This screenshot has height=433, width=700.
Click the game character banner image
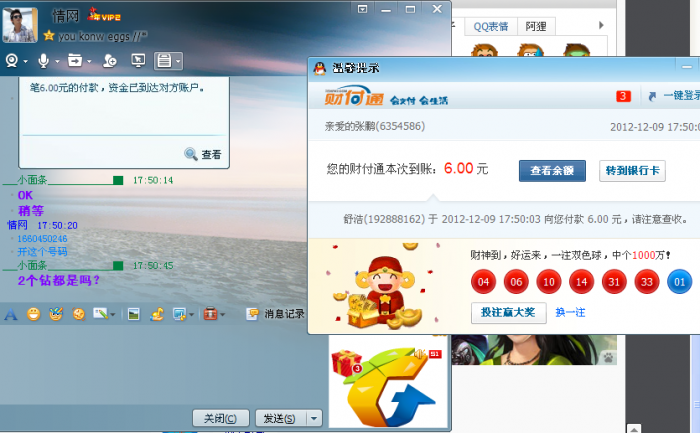tap(534, 350)
